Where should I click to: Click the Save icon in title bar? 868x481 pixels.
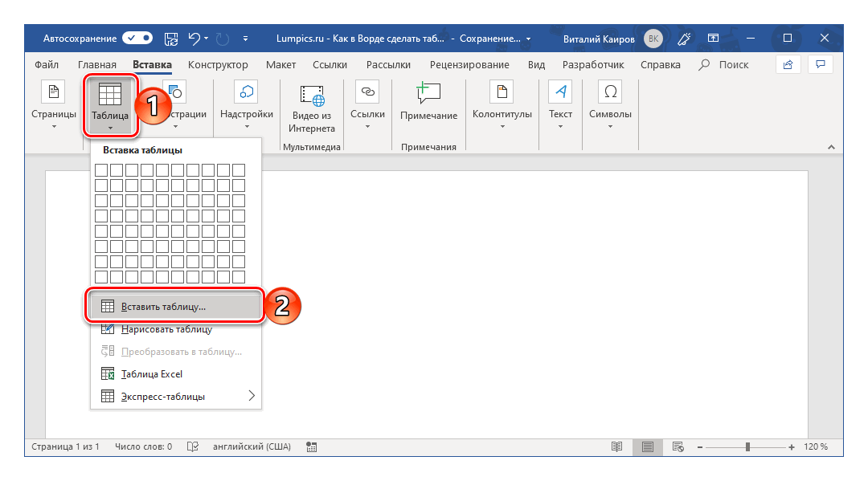click(171, 38)
